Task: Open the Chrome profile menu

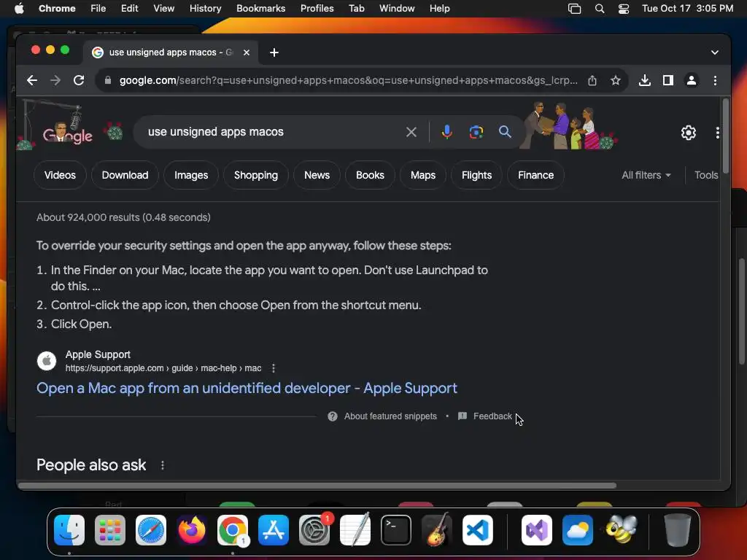Action: tap(692, 80)
